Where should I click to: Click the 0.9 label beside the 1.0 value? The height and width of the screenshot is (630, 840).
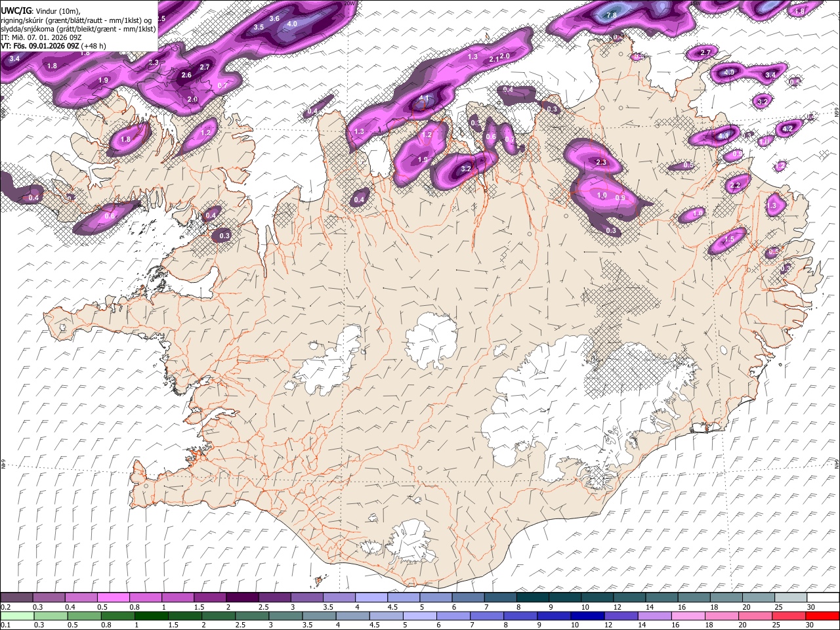[620, 198]
